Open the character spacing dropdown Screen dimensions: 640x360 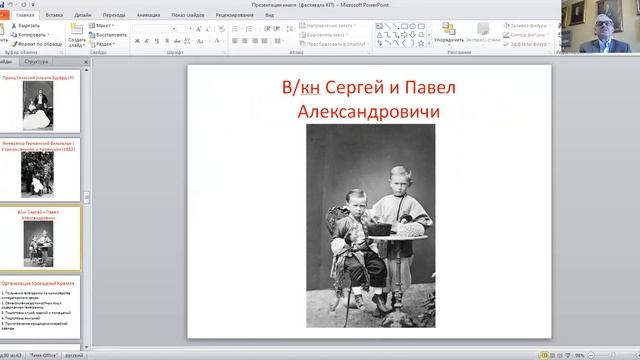click(188, 41)
